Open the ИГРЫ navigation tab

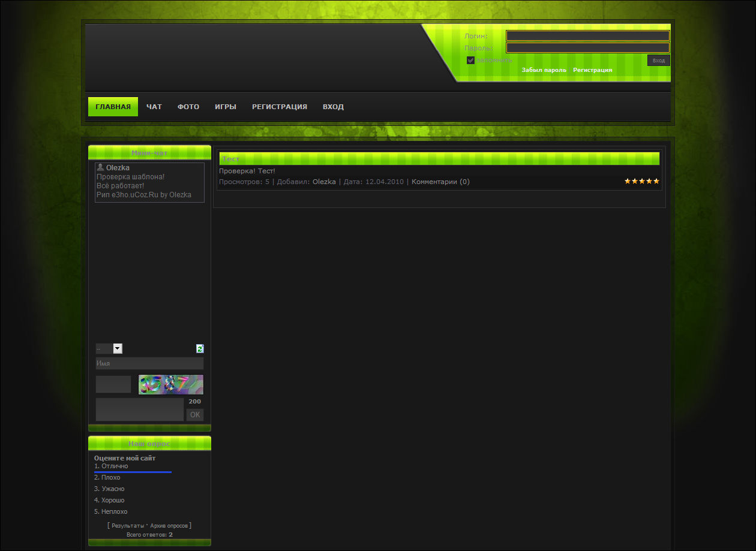click(226, 107)
